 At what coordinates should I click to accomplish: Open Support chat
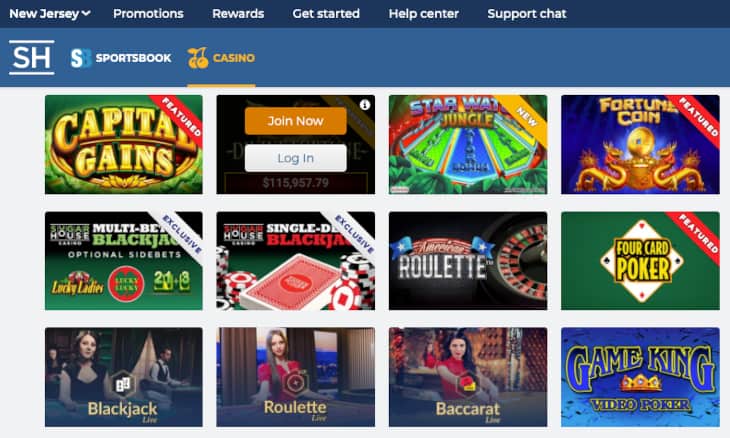coord(527,13)
